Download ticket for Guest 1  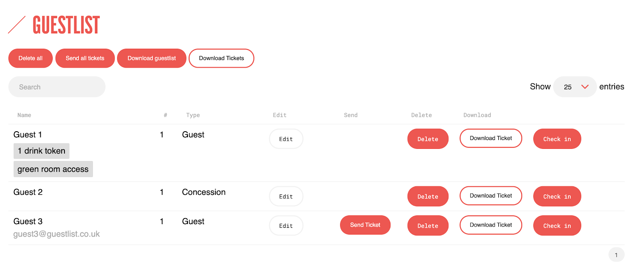tap(491, 138)
